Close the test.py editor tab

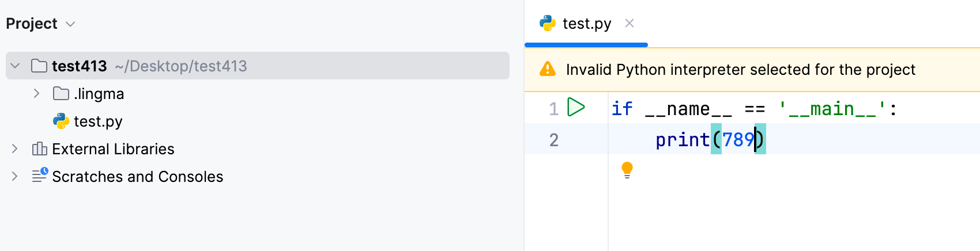(x=630, y=24)
